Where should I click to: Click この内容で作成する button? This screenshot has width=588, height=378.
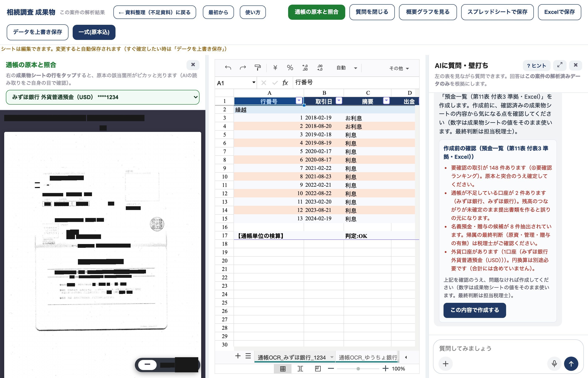[474, 310]
